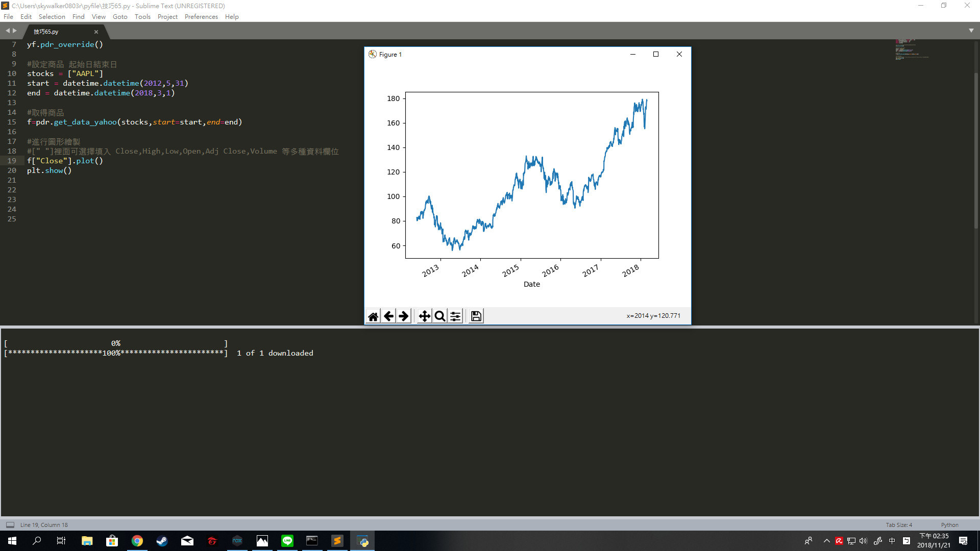The image size is (980, 551).
Task: Click Sublime's jump-forward navigation arrow
Action: coord(15,31)
